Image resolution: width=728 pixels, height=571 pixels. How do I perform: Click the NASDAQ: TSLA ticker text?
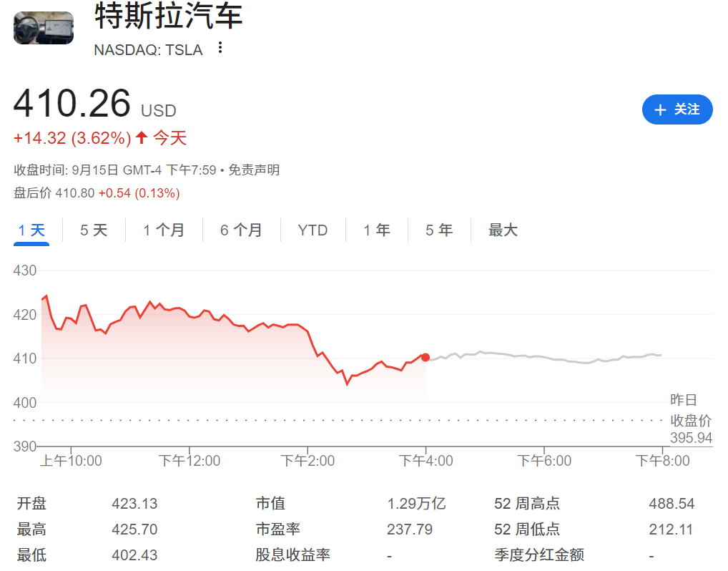pyautogui.click(x=148, y=49)
